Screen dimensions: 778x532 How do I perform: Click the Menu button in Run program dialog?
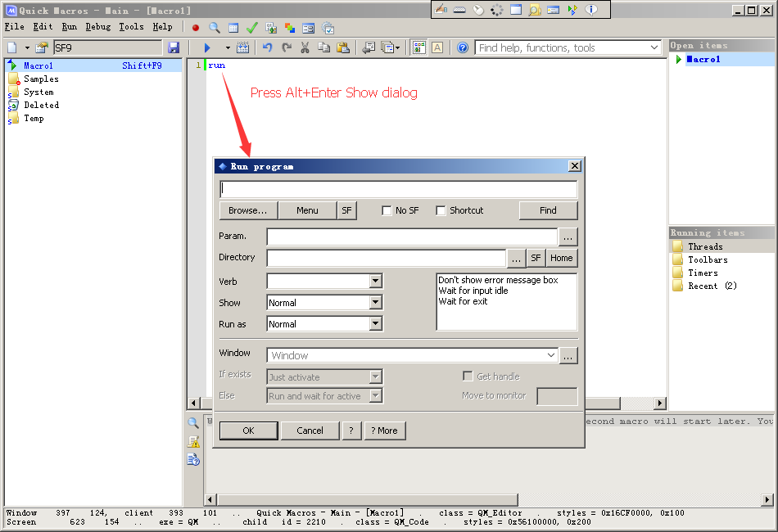point(307,210)
